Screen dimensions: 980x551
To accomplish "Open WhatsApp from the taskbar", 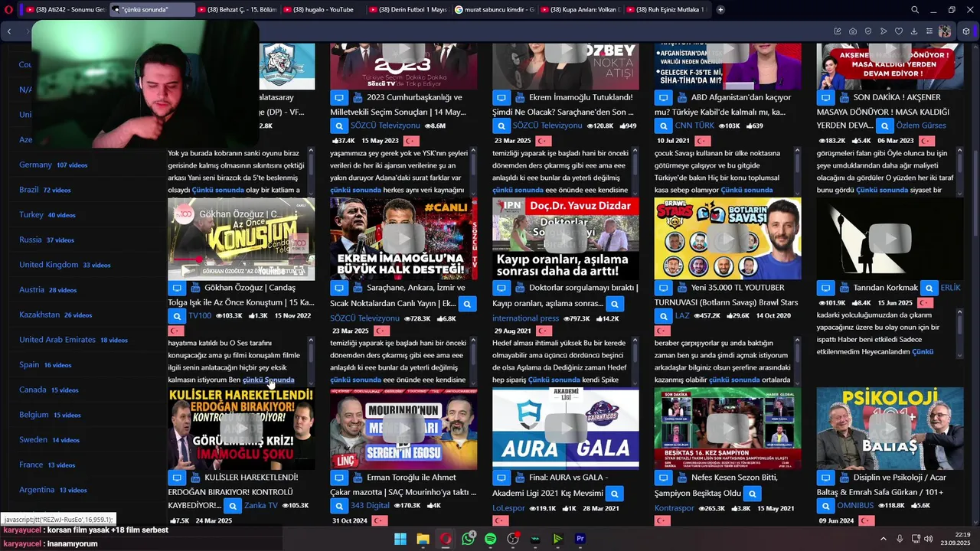I will coord(468,539).
